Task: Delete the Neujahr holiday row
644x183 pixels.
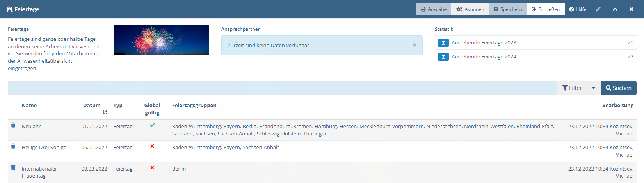Action: coord(13,125)
